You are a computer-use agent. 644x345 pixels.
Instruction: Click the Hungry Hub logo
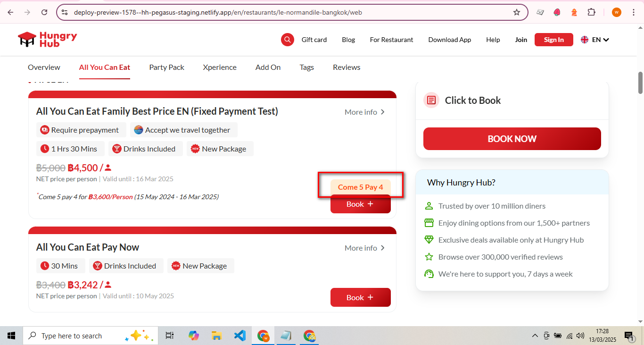point(48,39)
